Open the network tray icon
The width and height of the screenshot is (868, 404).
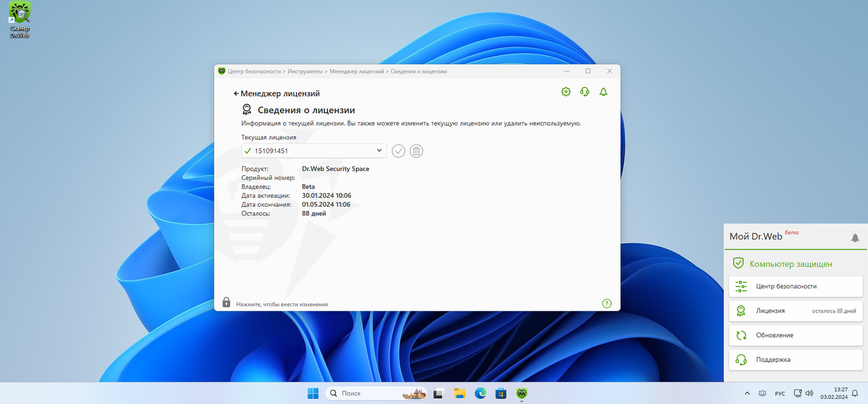pyautogui.click(x=797, y=393)
